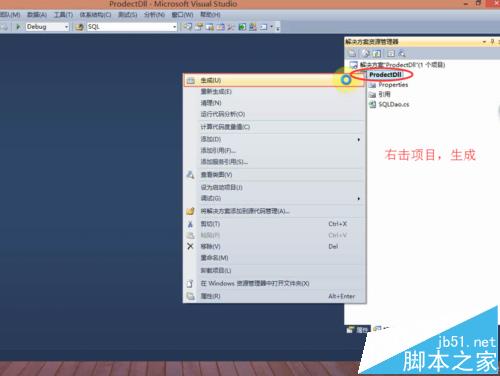Select the ProdectDll project node
Image resolution: width=500 pixels, height=376 pixels.
[385, 75]
